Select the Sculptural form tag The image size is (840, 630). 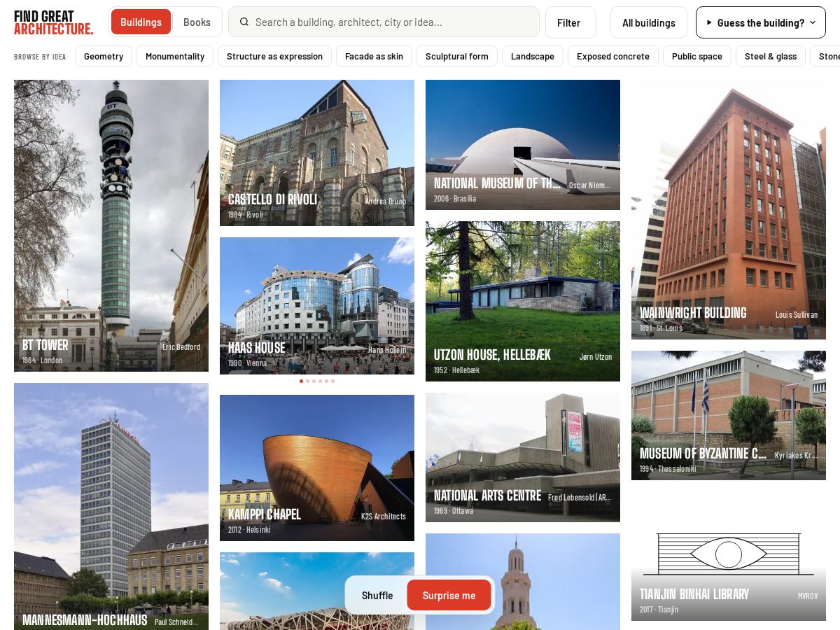(457, 56)
